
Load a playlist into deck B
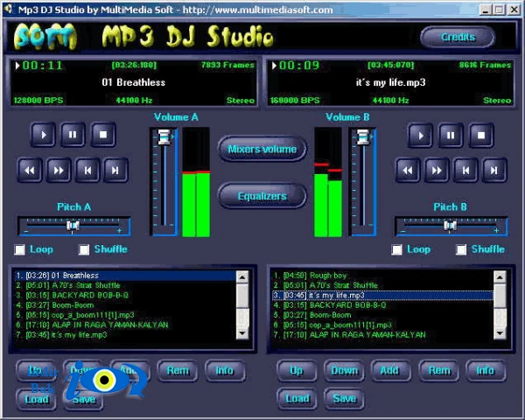(x=297, y=399)
